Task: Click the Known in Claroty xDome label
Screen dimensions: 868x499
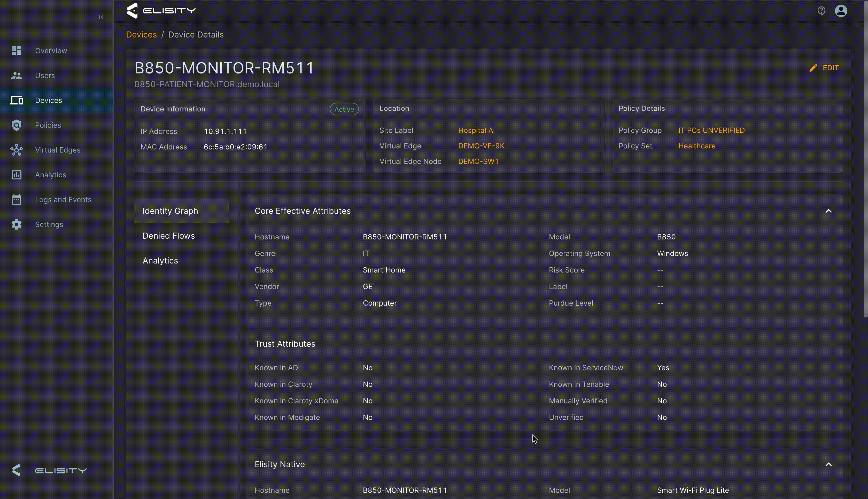Action: (296, 401)
